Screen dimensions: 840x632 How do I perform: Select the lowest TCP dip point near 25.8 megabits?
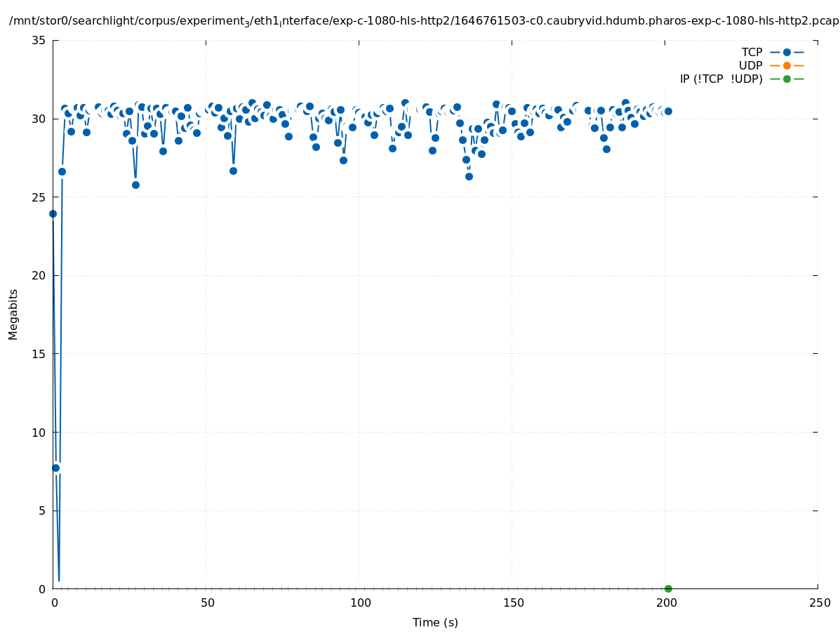point(135,185)
